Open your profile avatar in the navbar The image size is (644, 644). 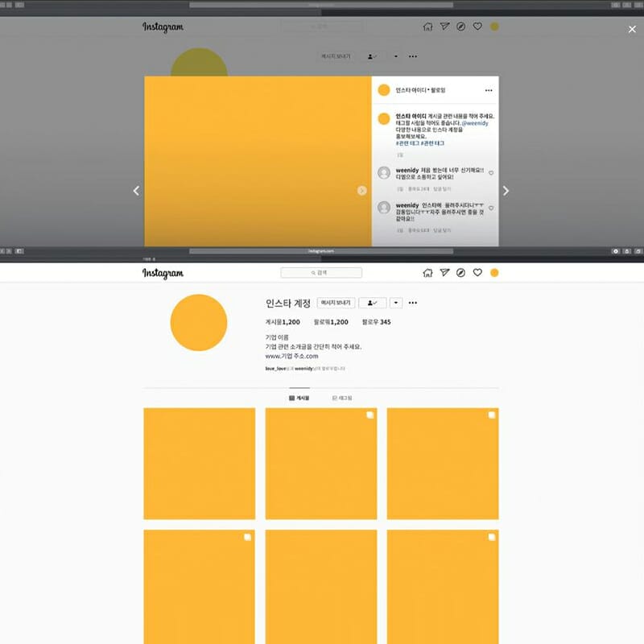coord(495,272)
